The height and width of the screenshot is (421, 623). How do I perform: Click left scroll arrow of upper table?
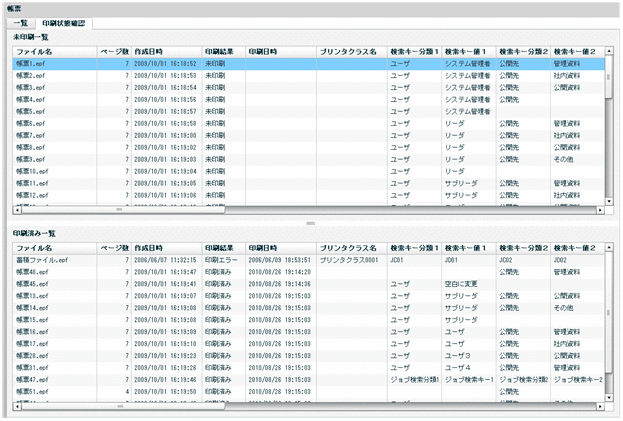(17, 211)
